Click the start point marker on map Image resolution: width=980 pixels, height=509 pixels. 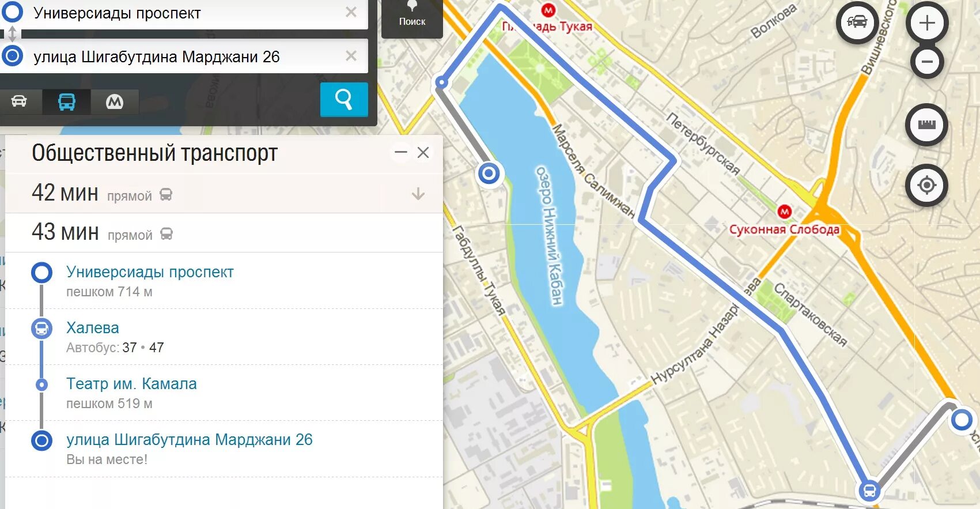[961, 420]
